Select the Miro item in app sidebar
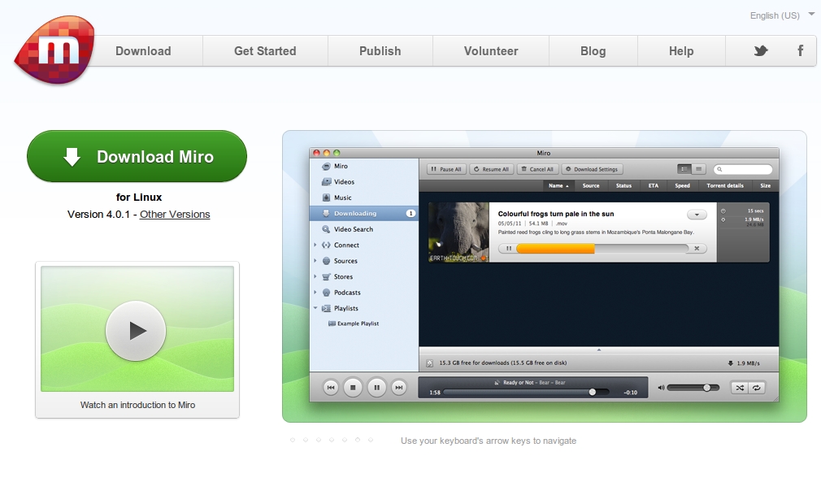 [x=341, y=166]
